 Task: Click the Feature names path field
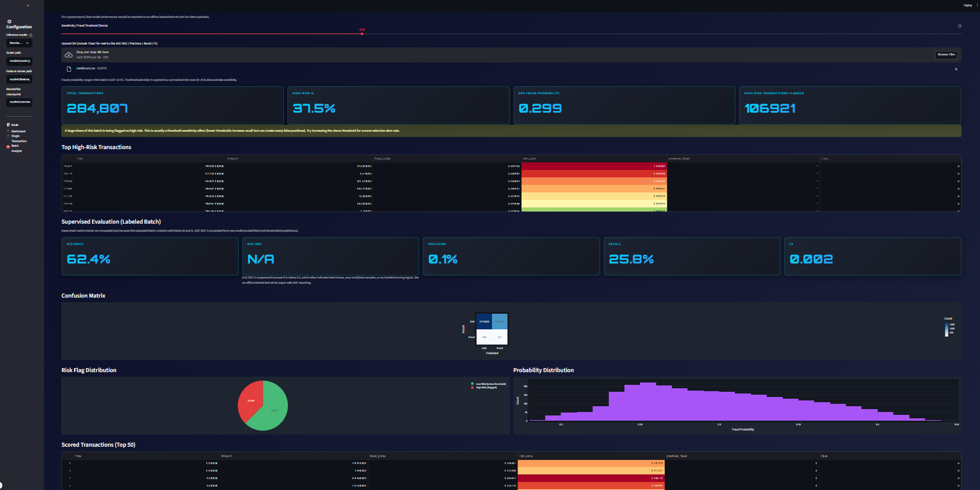(x=19, y=79)
